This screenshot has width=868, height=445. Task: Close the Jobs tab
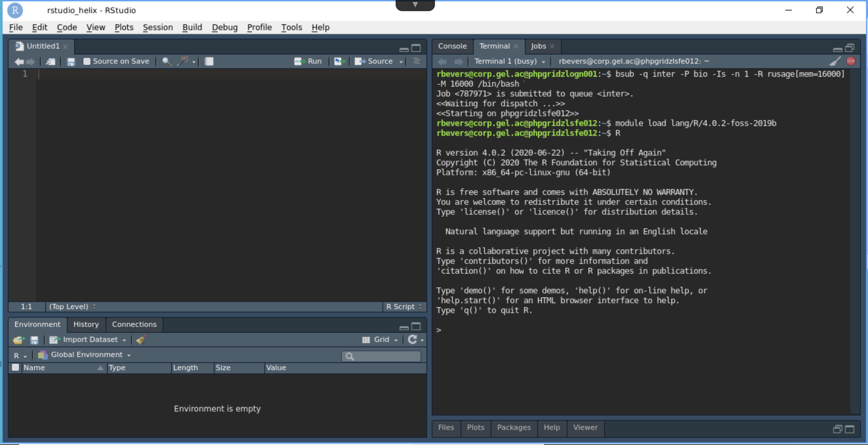tap(552, 46)
